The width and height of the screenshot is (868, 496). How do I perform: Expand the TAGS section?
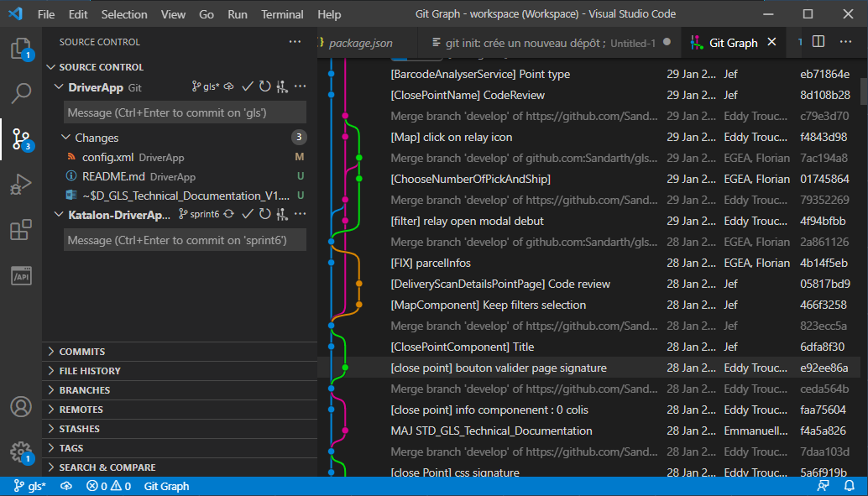(x=180, y=448)
